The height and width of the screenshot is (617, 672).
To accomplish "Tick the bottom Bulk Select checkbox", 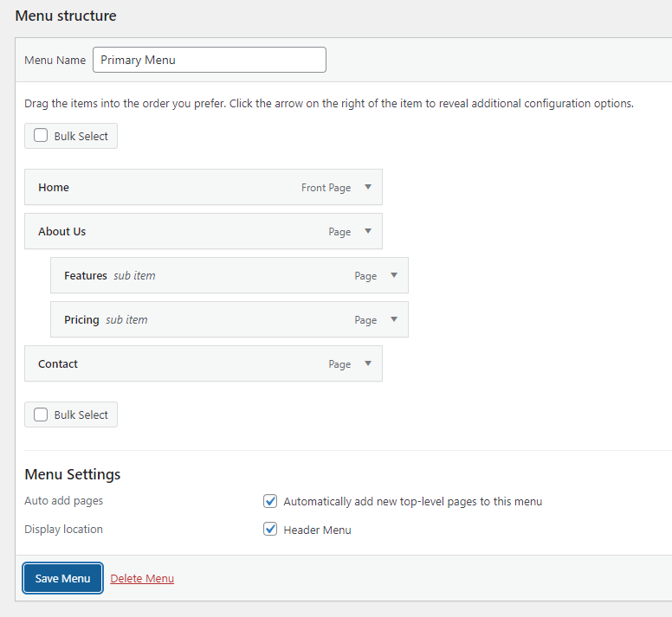I will (41, 415).
